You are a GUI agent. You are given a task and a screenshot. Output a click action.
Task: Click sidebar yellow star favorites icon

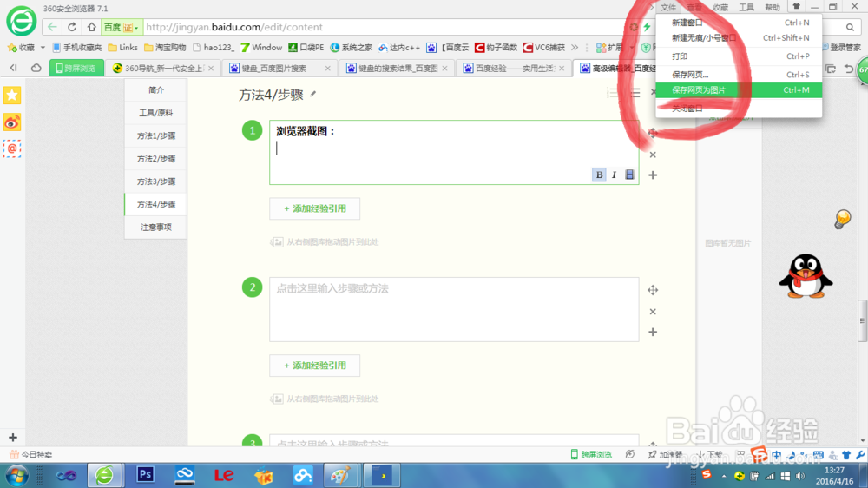coord(12,96)
